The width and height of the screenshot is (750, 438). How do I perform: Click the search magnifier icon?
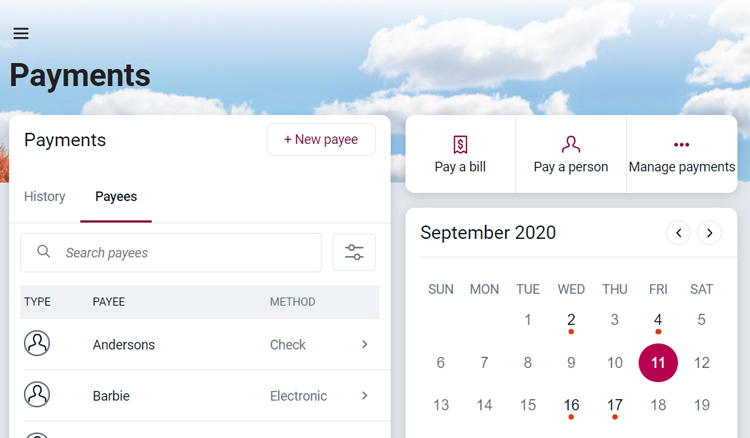(x=44, y=252)
